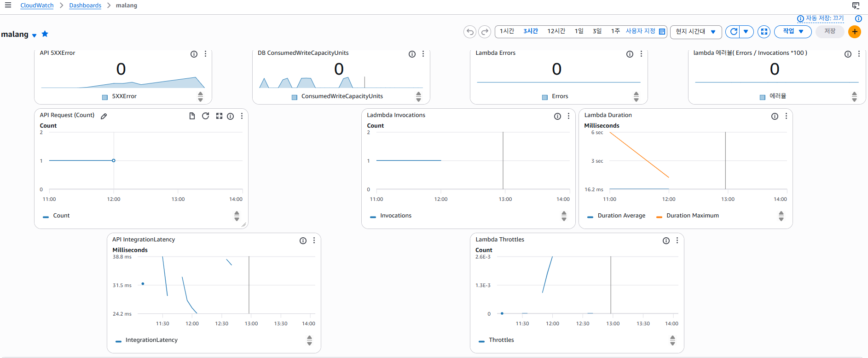Favorite the malang dashboard with the star
The width and height of the screenshot is (868, 358).
[x=45, y=34]
